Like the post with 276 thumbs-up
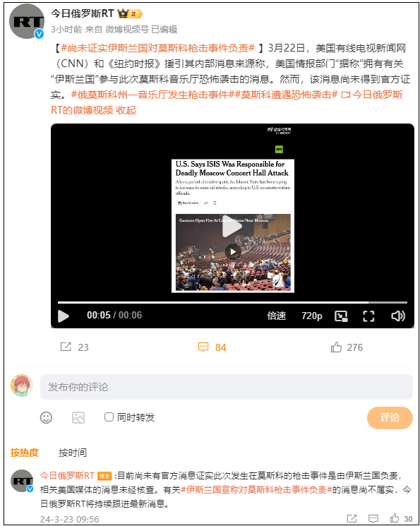 (336, 347)
